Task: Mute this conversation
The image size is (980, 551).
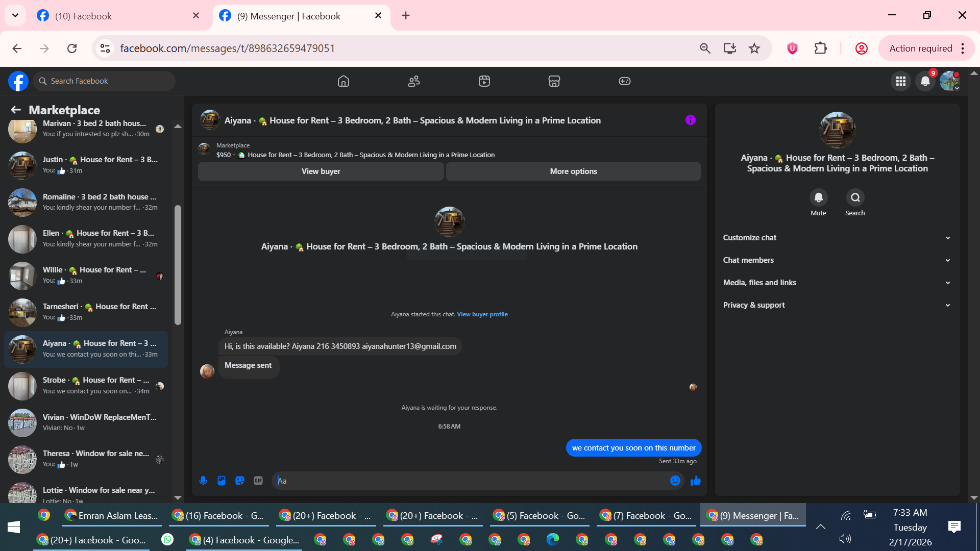Action: (818, 198)
